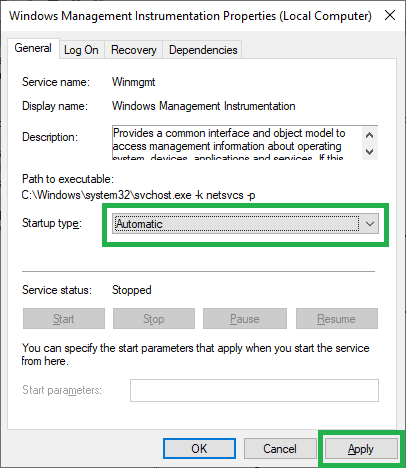Image resolution: width=406 pixels, height=468 pixels.
Task: Click the 'Description:' label
Action: tap(50, 137)
